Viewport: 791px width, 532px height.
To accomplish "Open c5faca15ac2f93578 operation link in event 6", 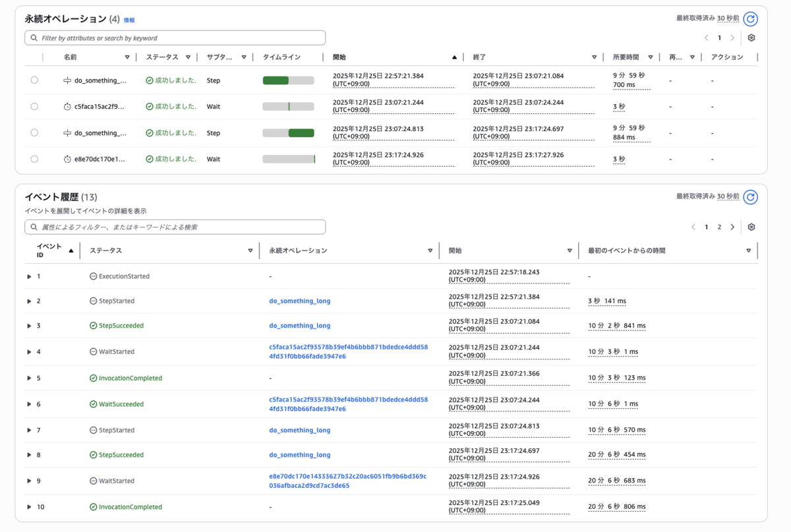I will tap(348, 404).
